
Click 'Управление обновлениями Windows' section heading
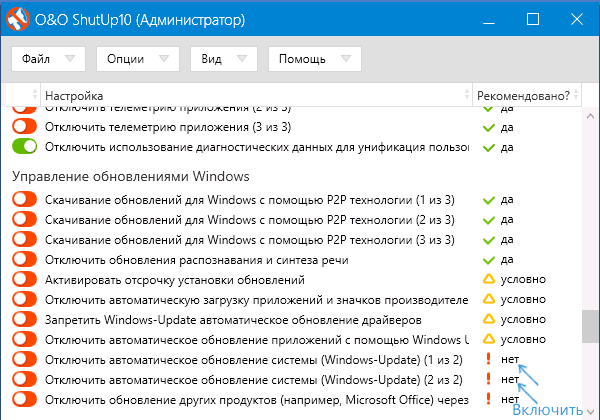tap(130, 176)
